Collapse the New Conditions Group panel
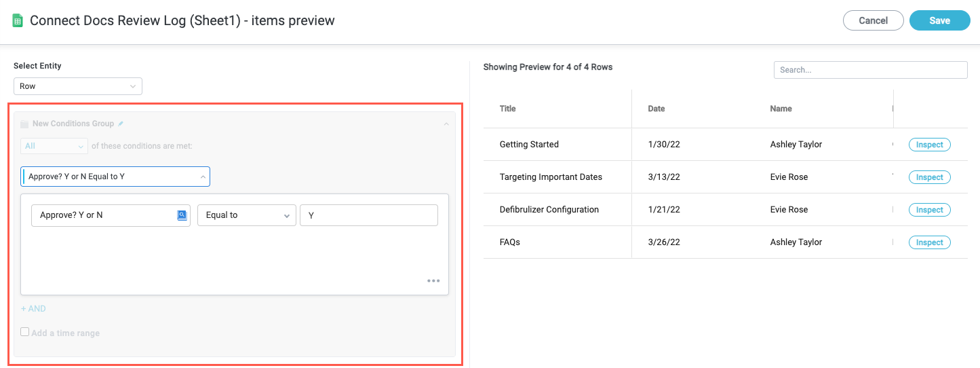Viewport: 980px width, 368px height. [446, 124]
